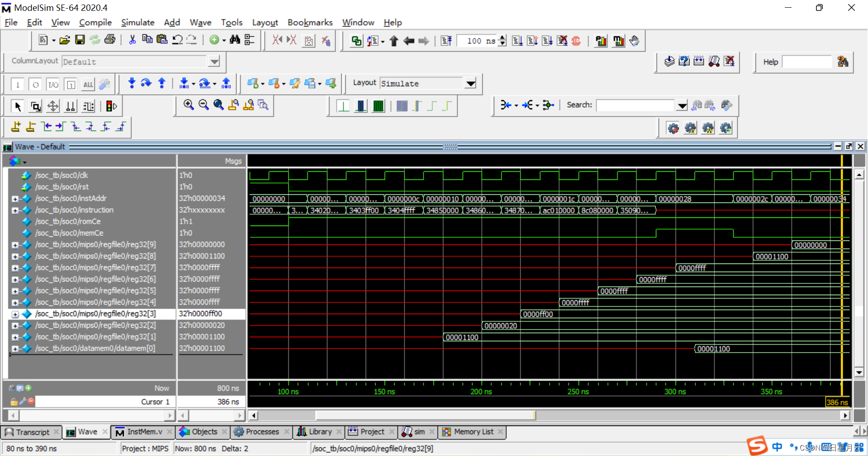Open the Compile menu
The image size is (868, 456).
pyautogui.click(x=95, y=22)
